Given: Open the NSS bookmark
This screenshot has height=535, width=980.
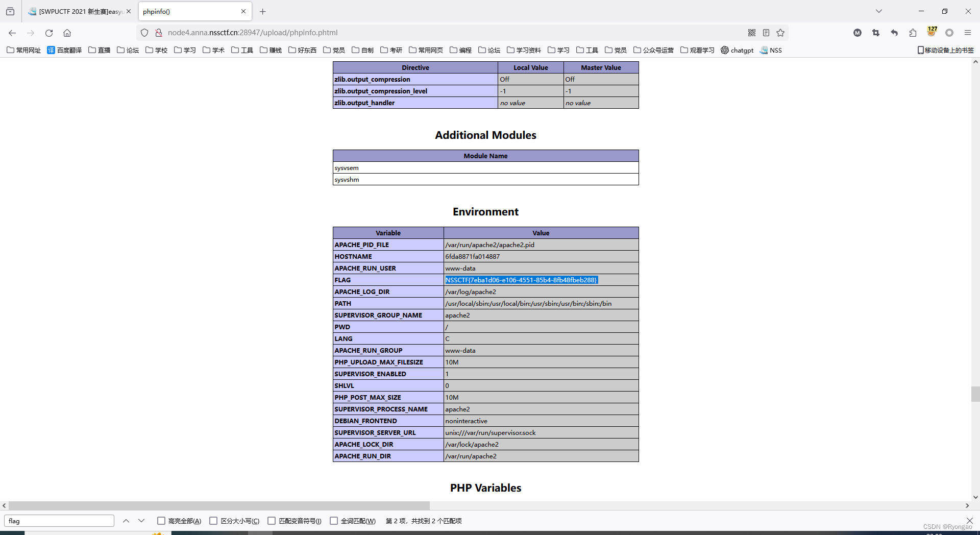Looking at the screenshot, I should coord(771,50).
